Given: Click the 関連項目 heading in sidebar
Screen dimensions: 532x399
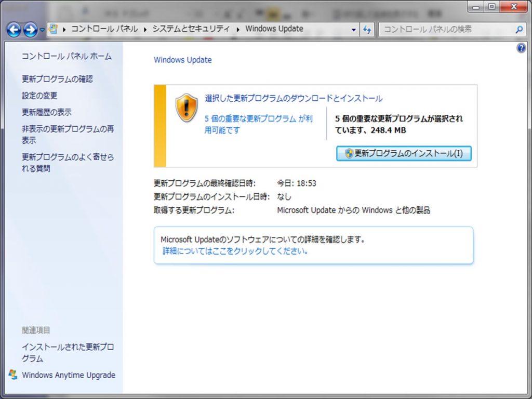Looking at the screenshot, I should [36, 330].
